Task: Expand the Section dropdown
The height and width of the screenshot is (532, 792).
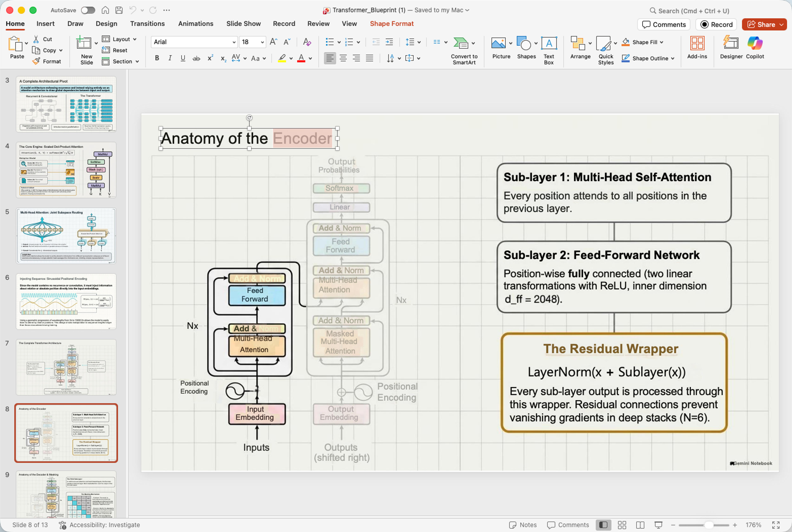Action: pyautogui.click(x=137, y=61)
